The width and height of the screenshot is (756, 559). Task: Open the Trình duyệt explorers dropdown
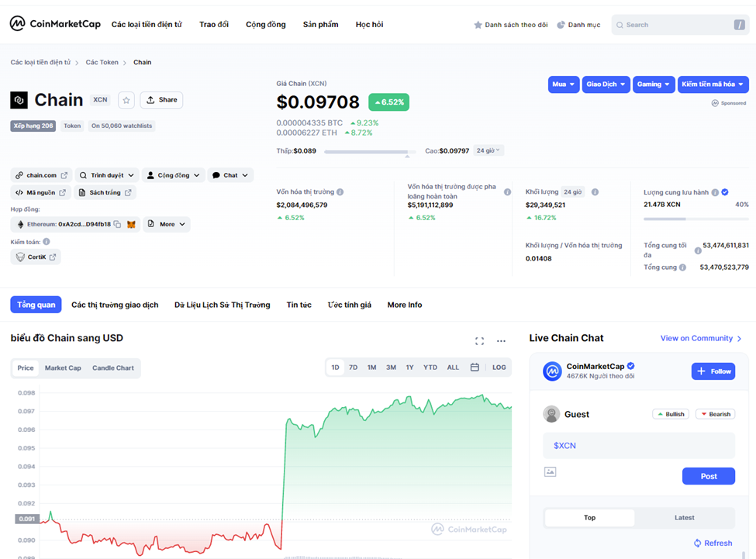[106, 175]
